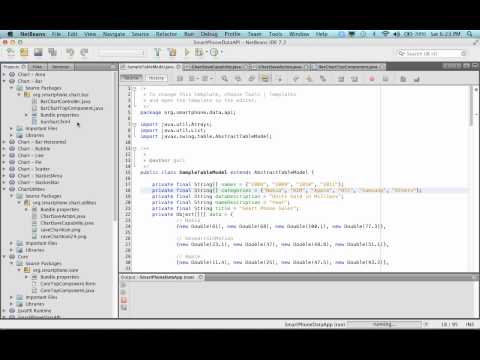
Task: Expand the Chart - Area project node
Action: [4, 74]
